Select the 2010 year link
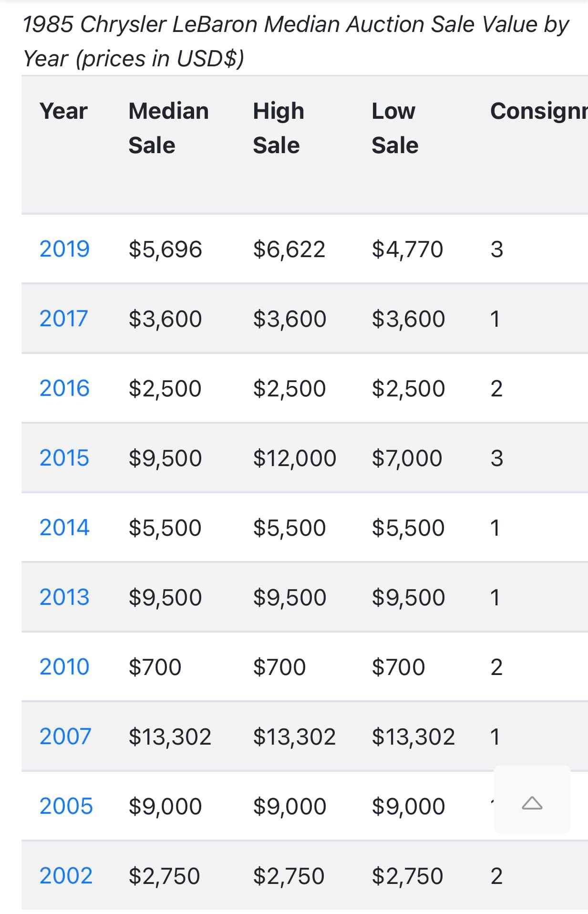588x914 pixels. 64,667
